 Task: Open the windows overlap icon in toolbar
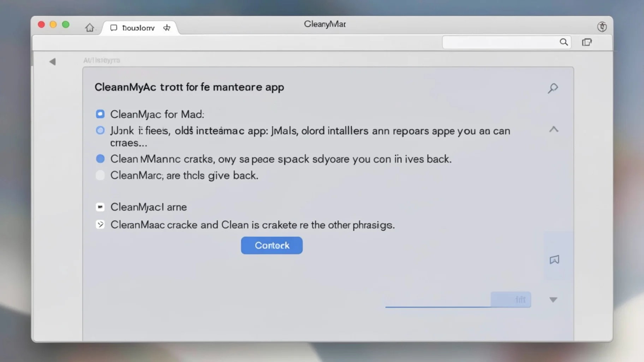pos(587,42)
